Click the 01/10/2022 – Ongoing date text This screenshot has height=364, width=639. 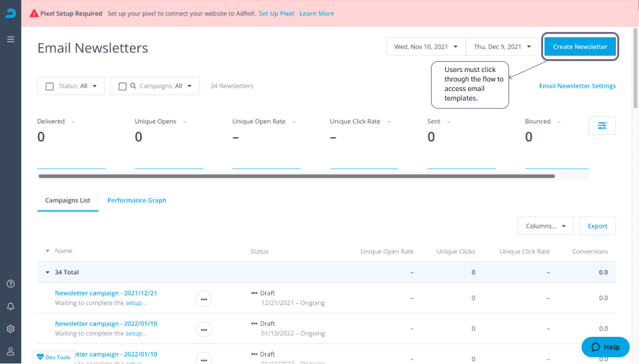293,333
